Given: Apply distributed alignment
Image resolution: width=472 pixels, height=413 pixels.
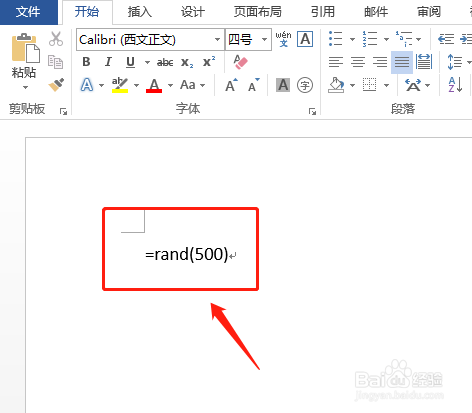Looking at the screenshot, I should click(x=424, y=62).
